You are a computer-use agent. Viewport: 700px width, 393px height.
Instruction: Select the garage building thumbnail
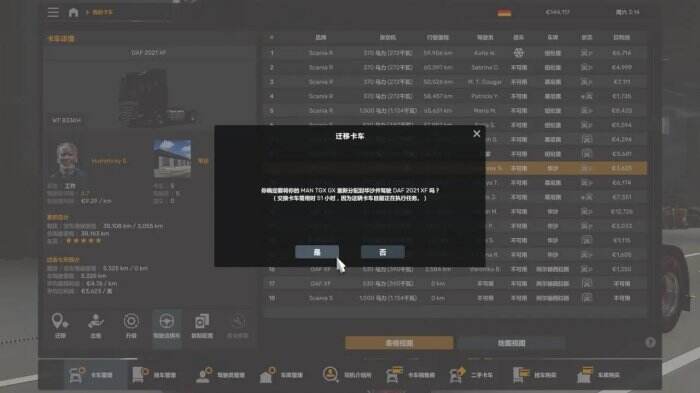click(x=172, y=158)
